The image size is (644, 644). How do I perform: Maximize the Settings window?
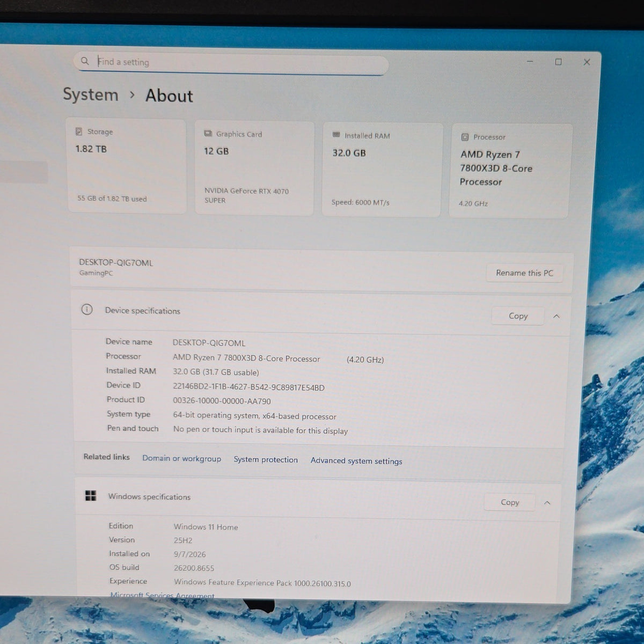click(558, 62)
